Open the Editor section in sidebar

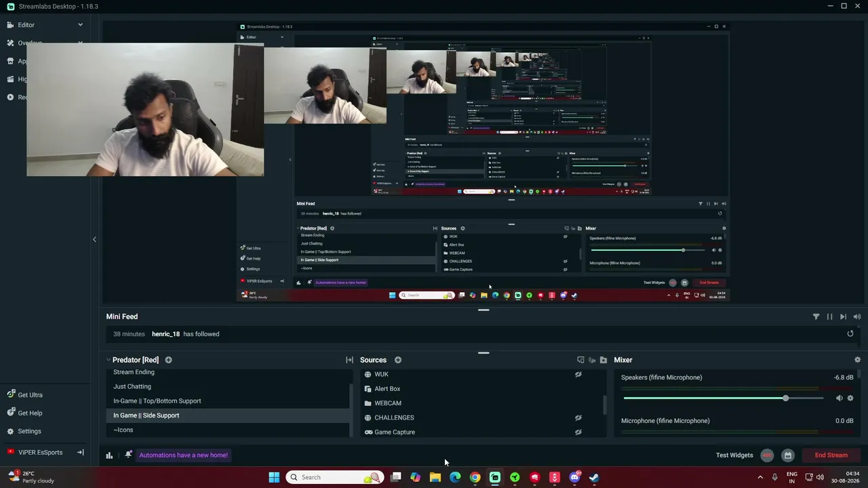coord(26,25)
